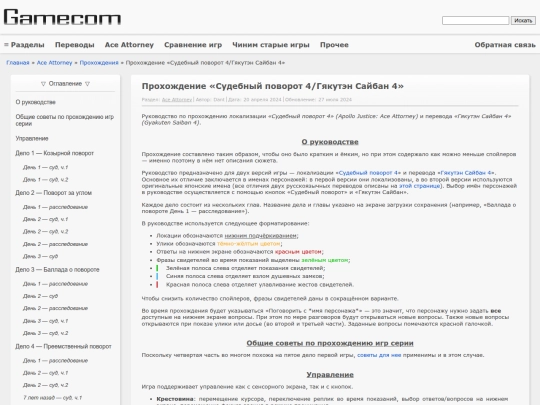Click the blue bar sample in list
Image resolution: width=540 pixels, height=405 pixels.
(157, 277)
